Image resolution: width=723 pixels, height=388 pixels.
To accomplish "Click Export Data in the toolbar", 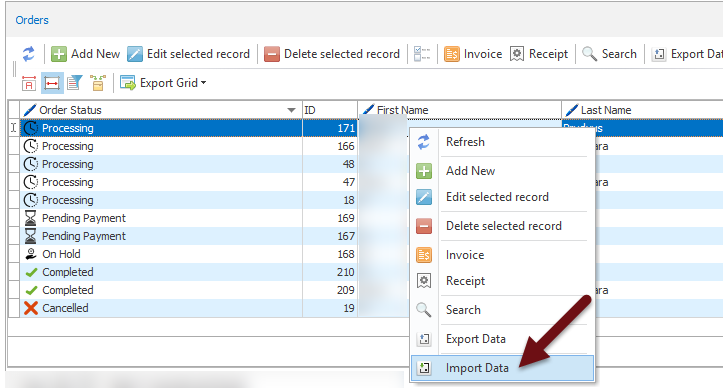I will 687,54.
